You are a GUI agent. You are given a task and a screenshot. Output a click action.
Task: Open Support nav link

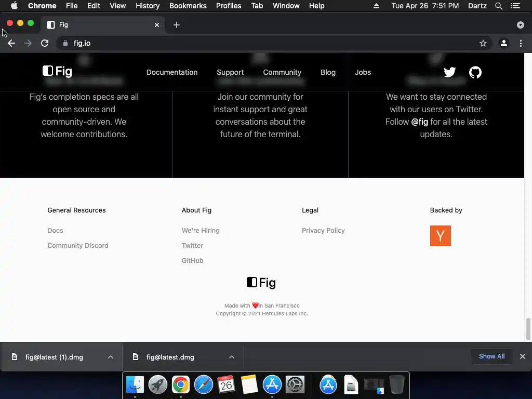(230, 72)
